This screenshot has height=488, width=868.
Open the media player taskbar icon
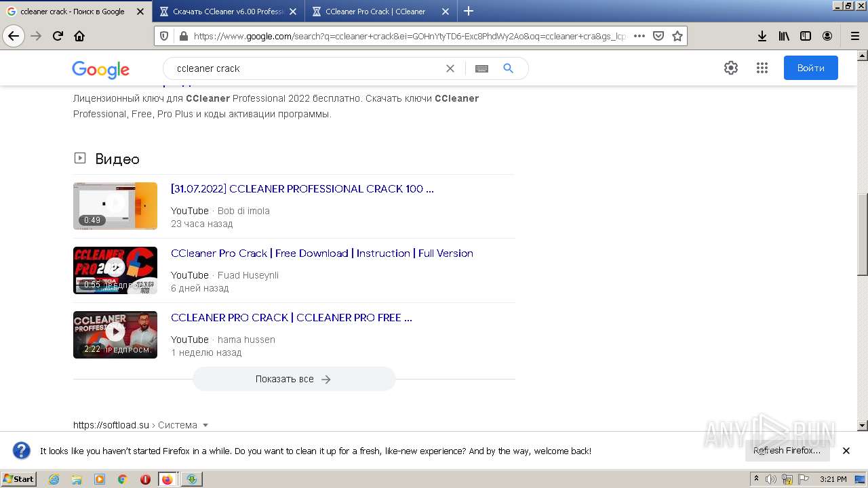click(100, 479)
